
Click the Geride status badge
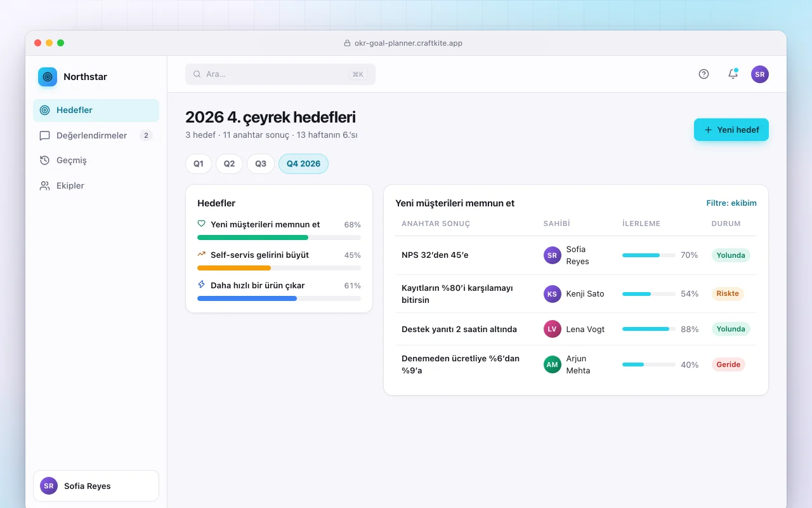[728, 364]
